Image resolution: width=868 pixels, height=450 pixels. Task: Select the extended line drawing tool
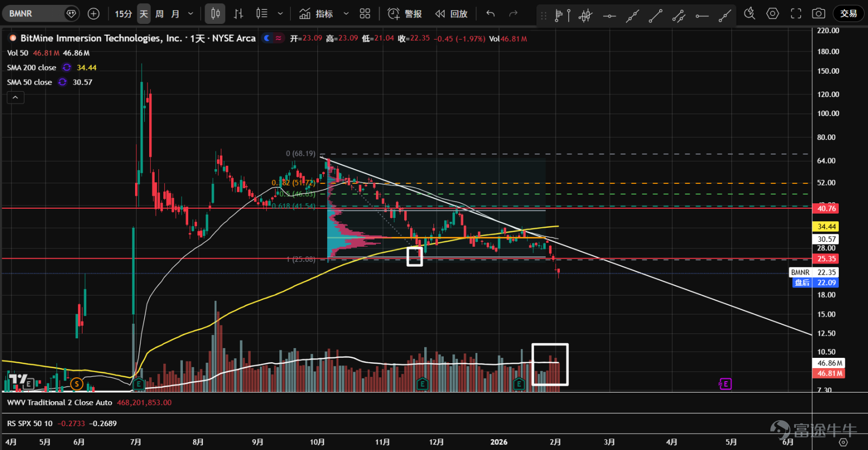tap(632, 15)
